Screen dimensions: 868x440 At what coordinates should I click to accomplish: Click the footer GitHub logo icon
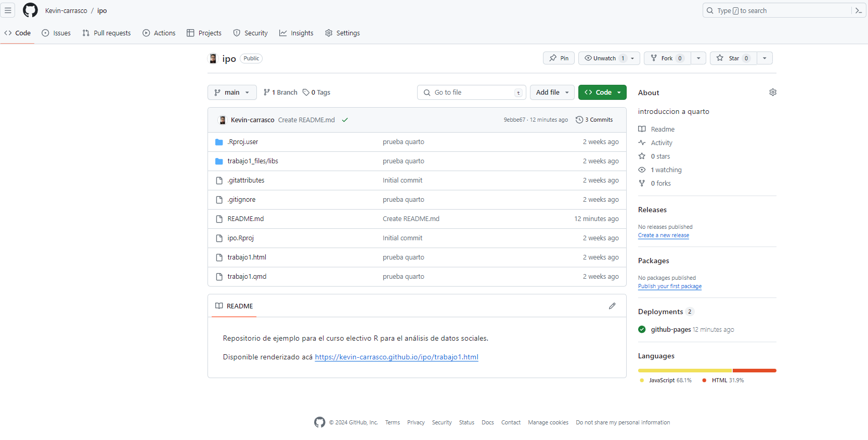[x=319, y=422]
